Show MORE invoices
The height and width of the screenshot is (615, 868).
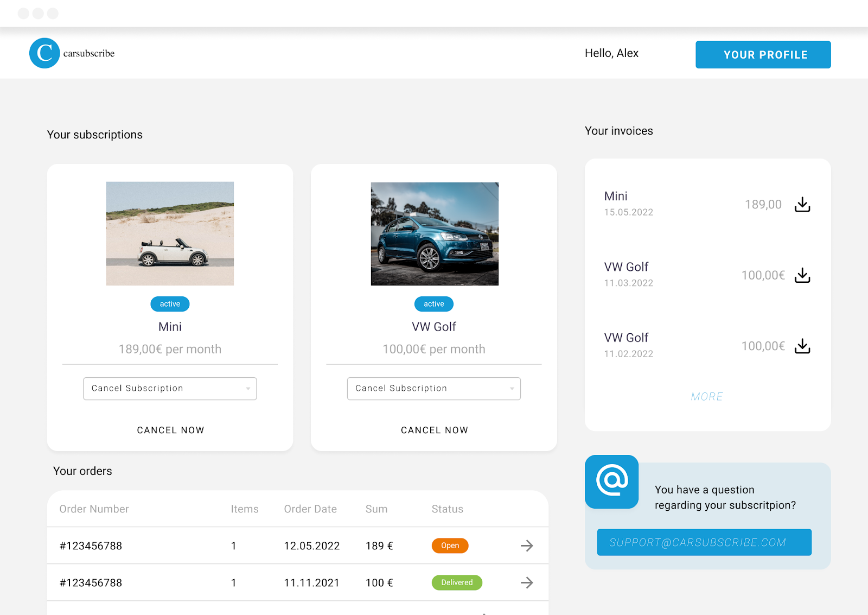pyautogui.click(x=707, y=397)
